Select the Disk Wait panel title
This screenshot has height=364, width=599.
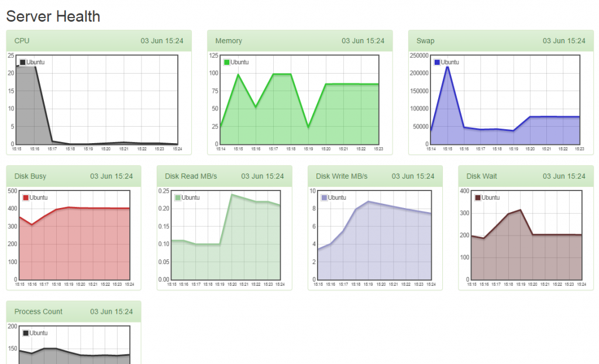[481, 176]
